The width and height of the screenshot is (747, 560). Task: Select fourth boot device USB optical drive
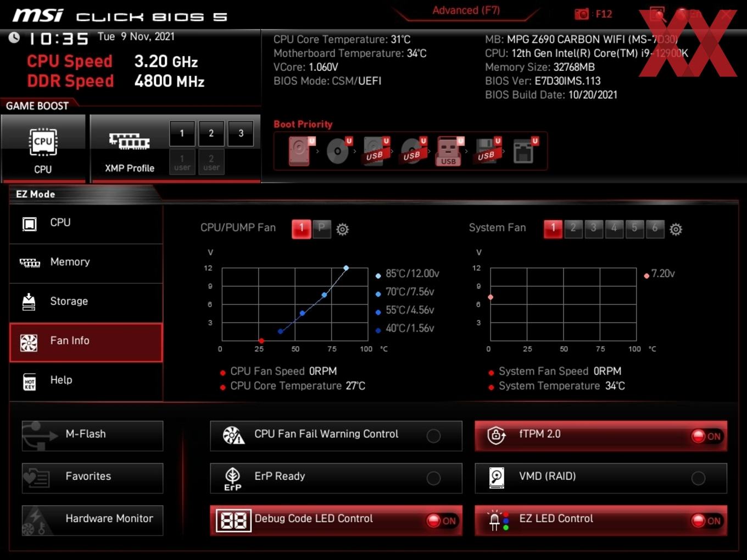click(413, 151)
